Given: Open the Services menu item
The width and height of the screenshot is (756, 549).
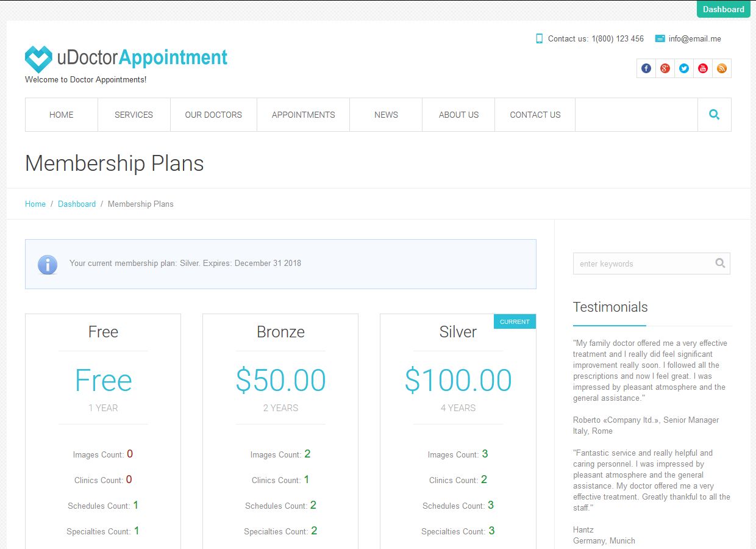Looking at the screenshot, I should [x=134, y=115].
